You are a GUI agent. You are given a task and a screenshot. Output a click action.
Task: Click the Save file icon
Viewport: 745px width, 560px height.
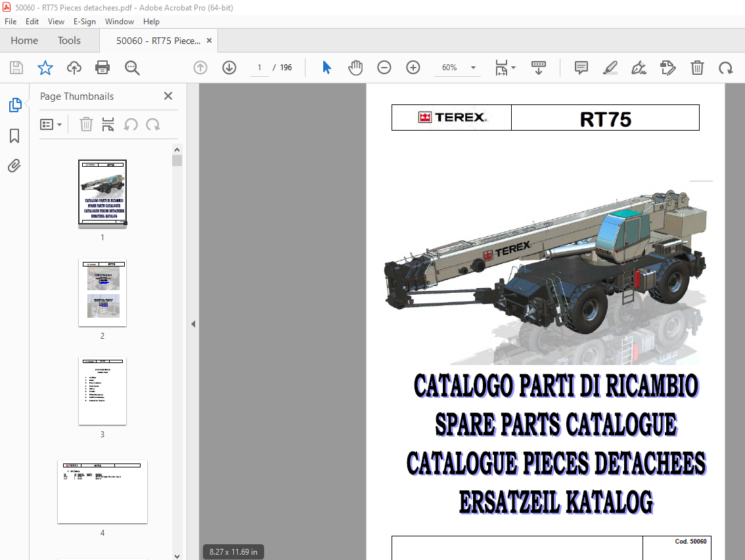pos(16,68)
